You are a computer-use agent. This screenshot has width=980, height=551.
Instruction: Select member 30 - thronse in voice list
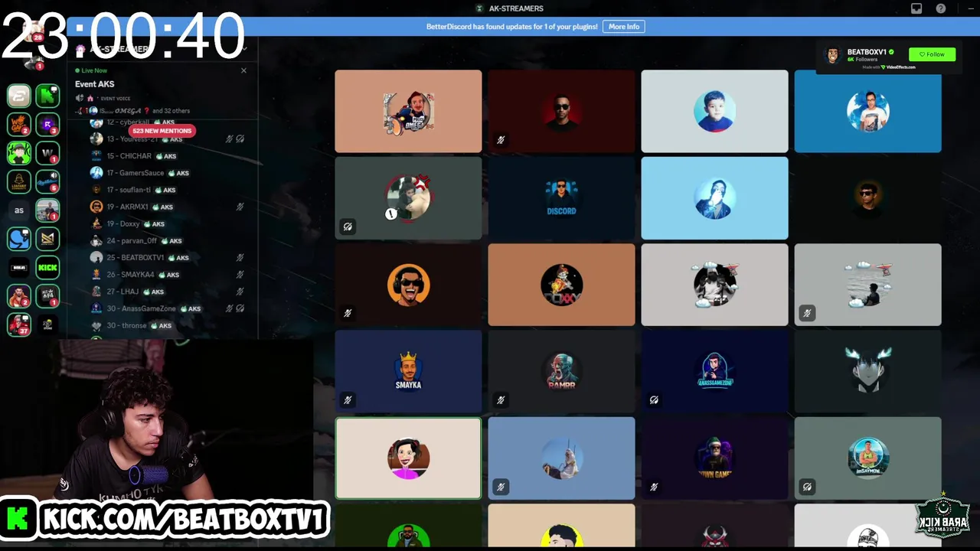point(167,325)
